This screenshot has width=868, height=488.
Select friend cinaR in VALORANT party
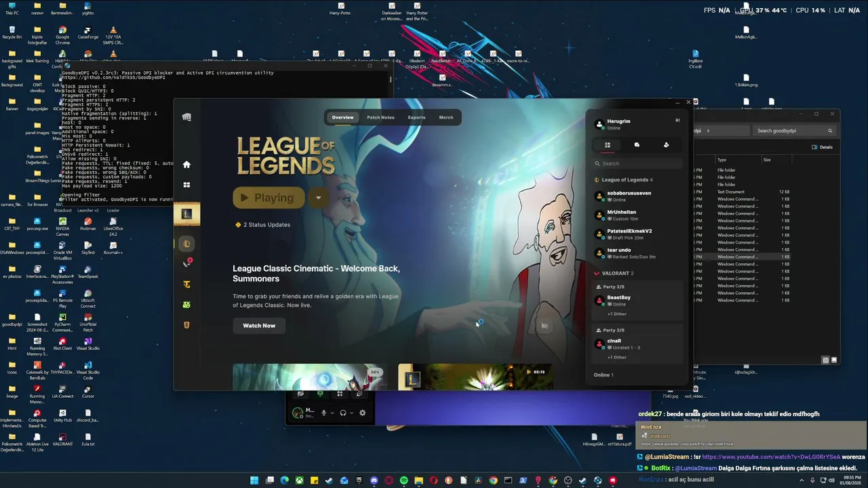[637, 344]
